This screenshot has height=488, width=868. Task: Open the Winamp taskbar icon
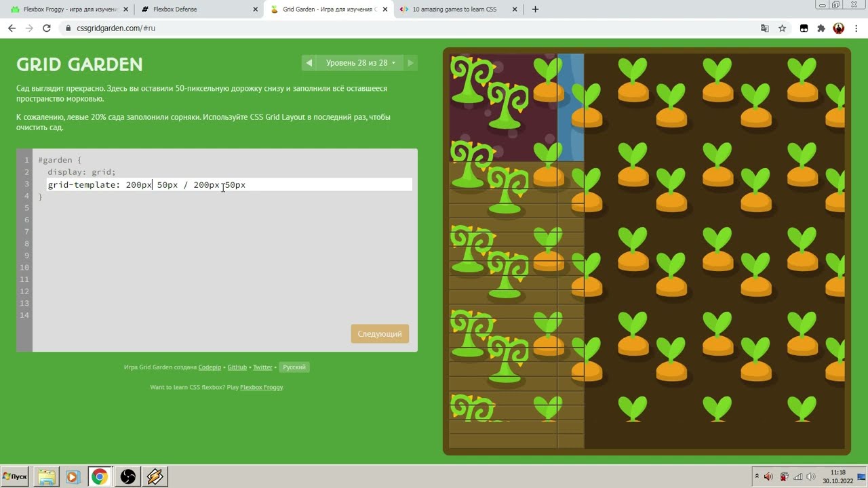[155, 477]
